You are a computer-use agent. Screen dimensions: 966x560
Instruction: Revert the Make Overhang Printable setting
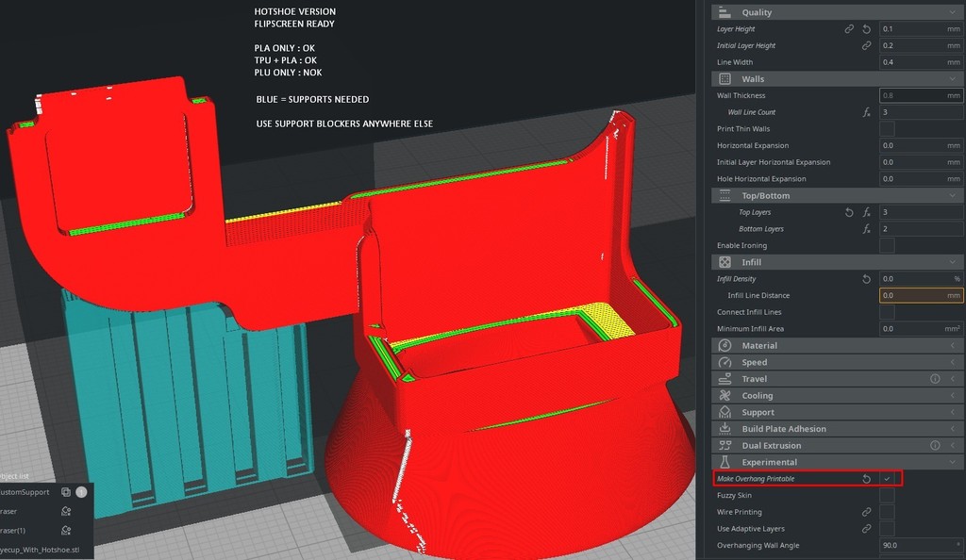[866, 479]
